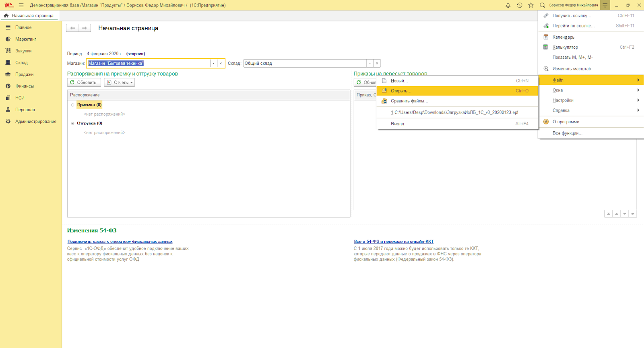
Task: Expand the Настройки submenu
Action: (591, 100)
